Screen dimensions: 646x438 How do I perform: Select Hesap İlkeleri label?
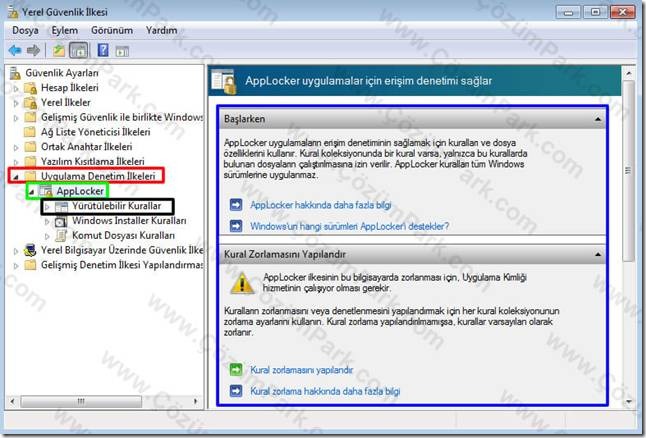tap(70, 87)
